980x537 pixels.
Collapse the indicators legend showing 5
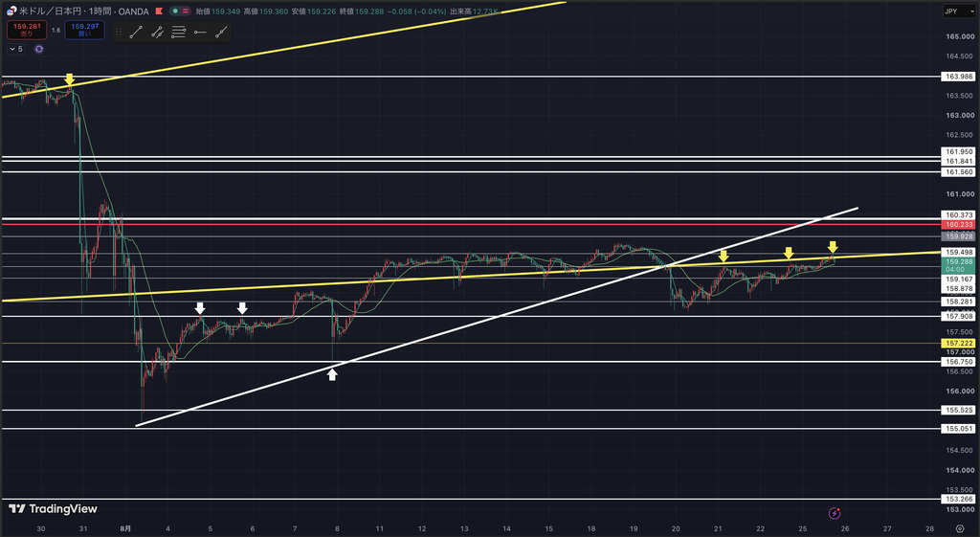pyautogui.click(x=16, y=49)
